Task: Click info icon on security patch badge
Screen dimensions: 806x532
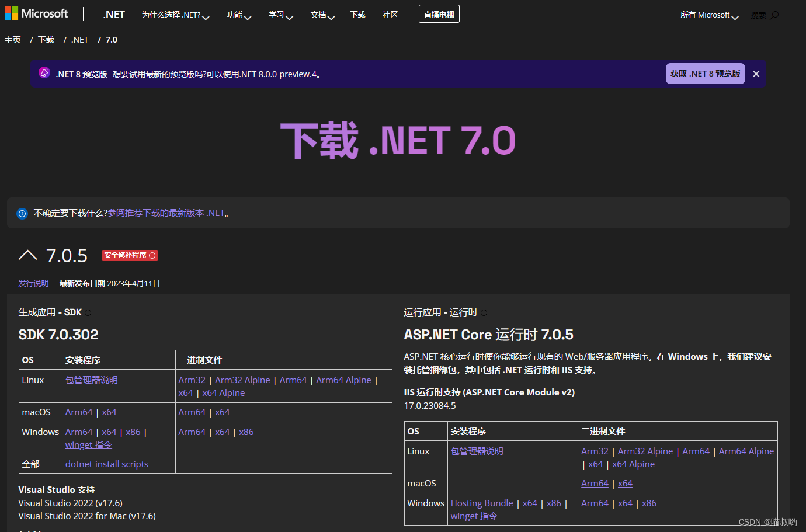Action: (x=152, y=255)
